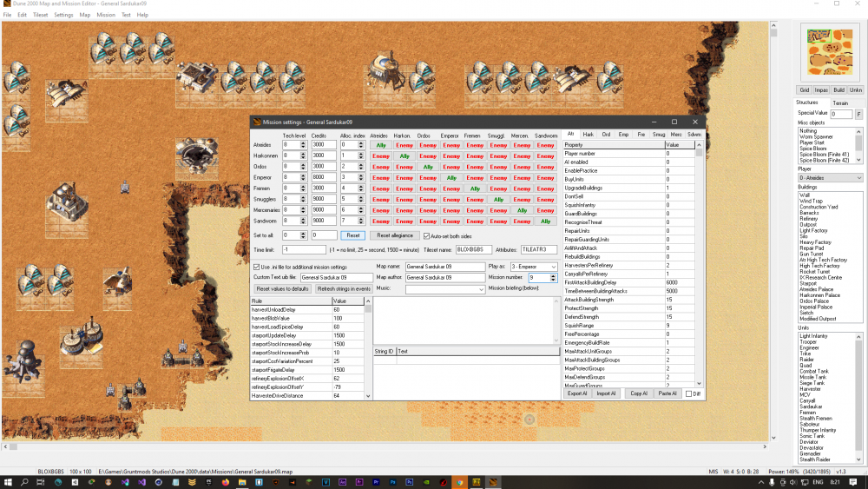The height and width of the screenshot is (489, 868).
Task: Click Refresh strings in events
Action: coord(343,288)
